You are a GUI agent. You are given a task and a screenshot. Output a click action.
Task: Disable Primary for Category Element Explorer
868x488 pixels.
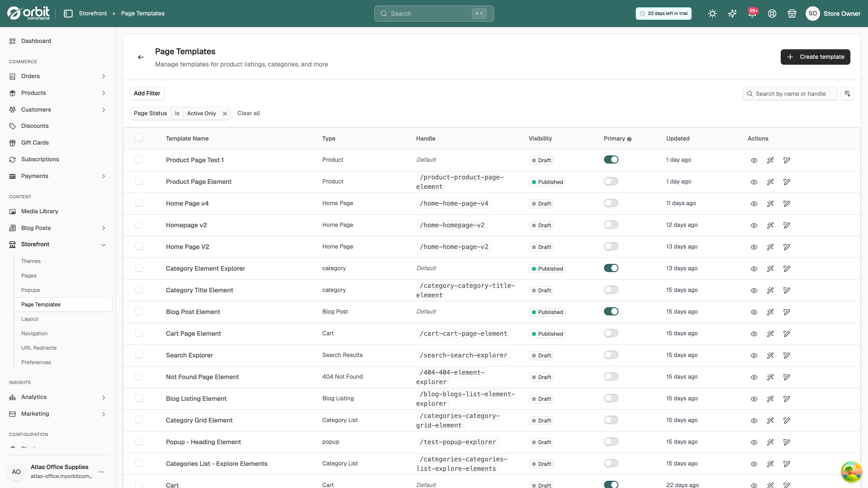(611, 268)
